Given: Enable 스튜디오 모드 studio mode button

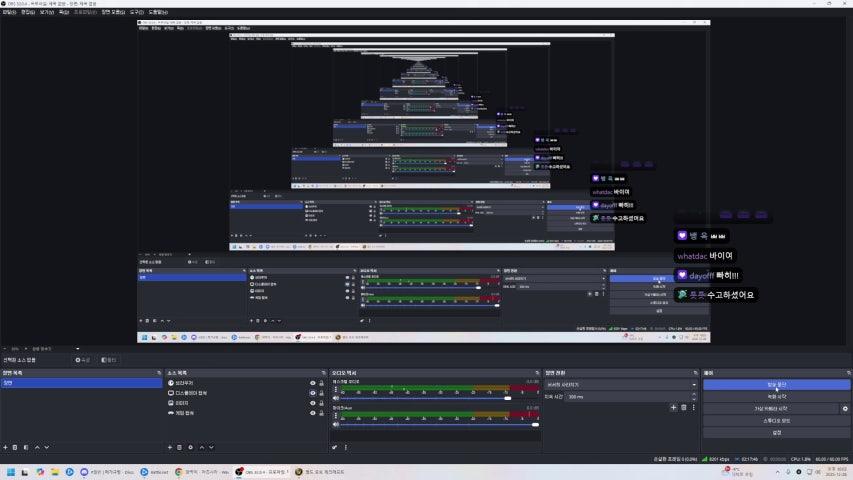Looking at the screenshot, I should coord(776,421).
